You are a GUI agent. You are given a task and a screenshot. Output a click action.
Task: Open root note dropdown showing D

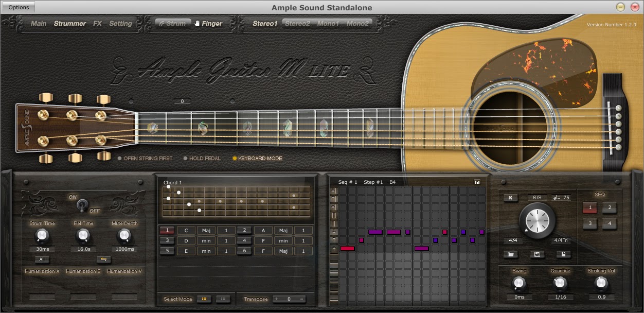186,241
